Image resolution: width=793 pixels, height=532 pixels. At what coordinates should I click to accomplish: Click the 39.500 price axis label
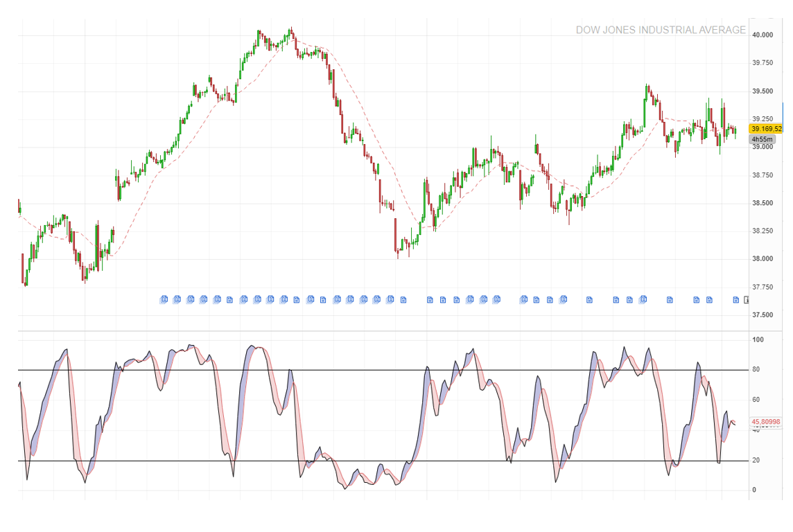(762, 91)
